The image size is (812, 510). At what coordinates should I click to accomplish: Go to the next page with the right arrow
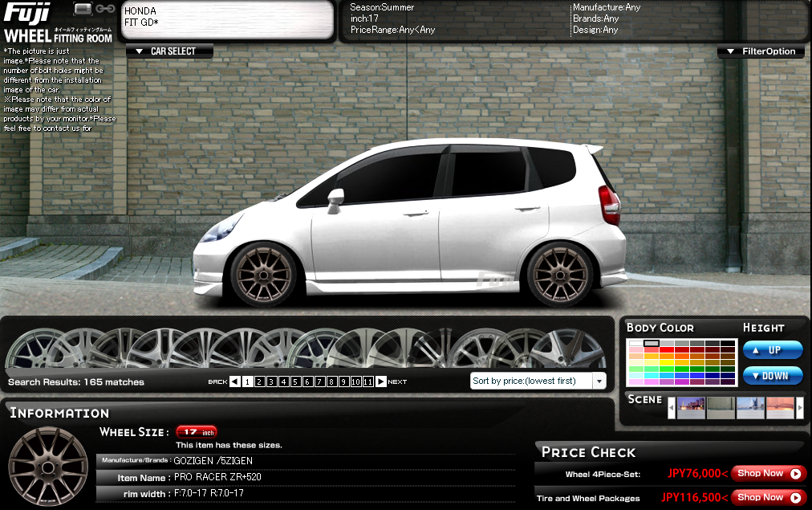[380, 381]
